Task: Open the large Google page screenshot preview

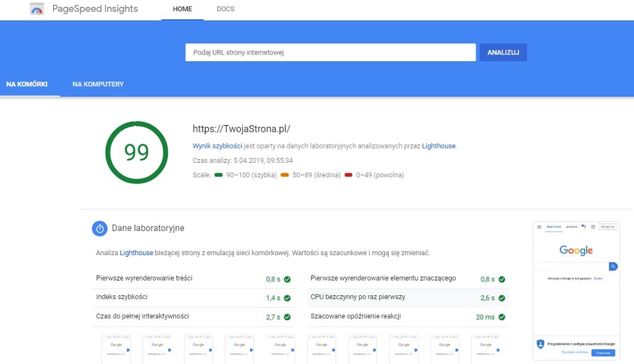Action: coord(576,291)
